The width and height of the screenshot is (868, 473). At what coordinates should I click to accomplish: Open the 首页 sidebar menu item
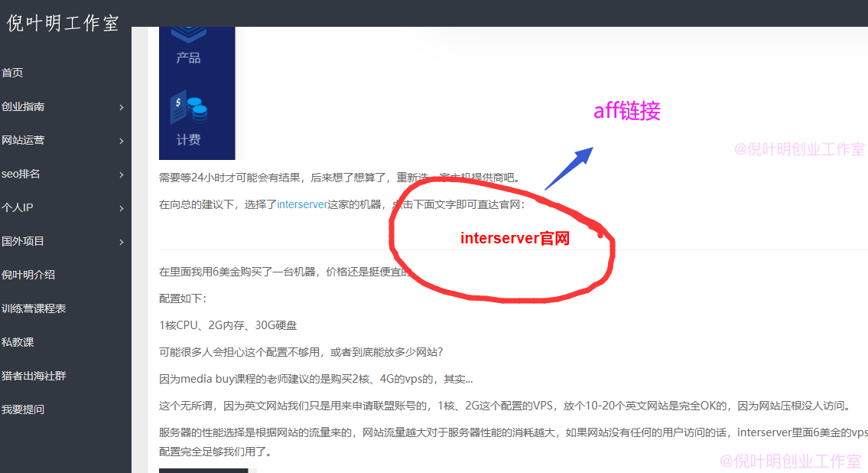coord(12,73)
